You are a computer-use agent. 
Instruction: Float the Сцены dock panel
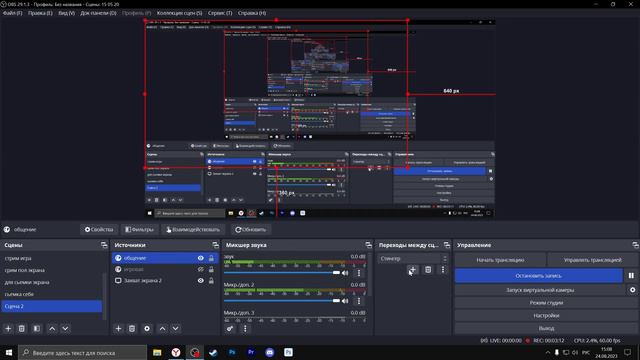(104, 245)
